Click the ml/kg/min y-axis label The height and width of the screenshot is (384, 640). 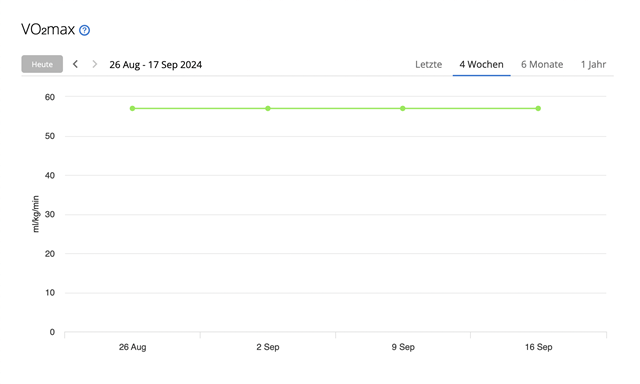coord(36,214)
